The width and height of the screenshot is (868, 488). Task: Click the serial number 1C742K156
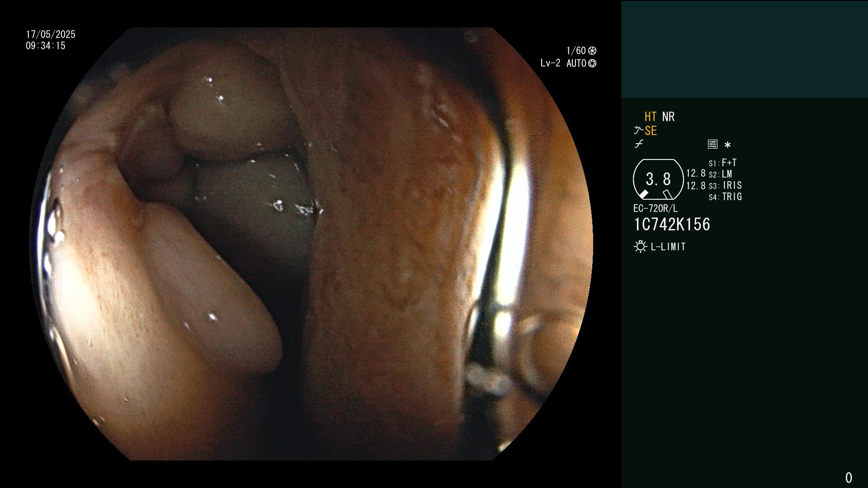672,224
